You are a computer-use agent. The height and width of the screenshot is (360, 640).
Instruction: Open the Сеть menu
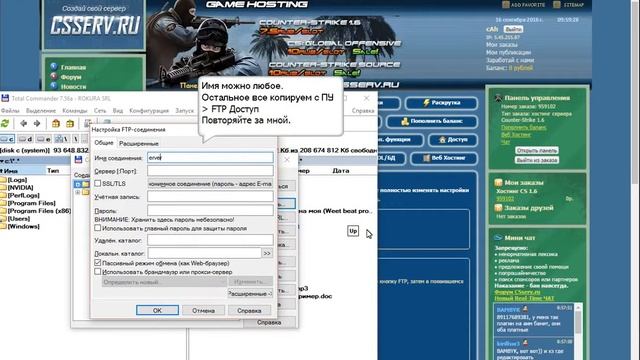coord(100,111)
